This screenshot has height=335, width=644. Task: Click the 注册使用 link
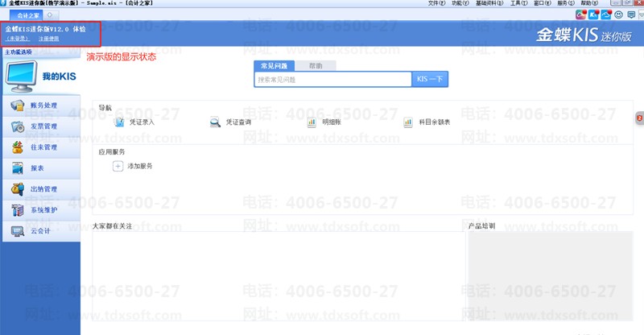coord(49,39)
